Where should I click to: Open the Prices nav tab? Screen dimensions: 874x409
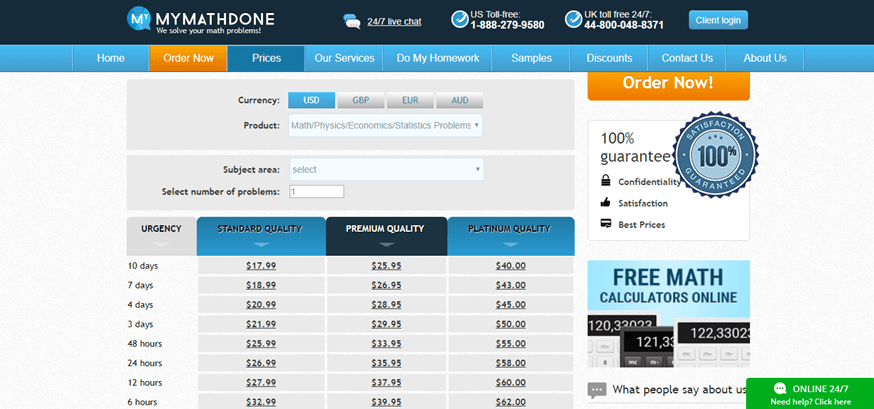point(266,58)
